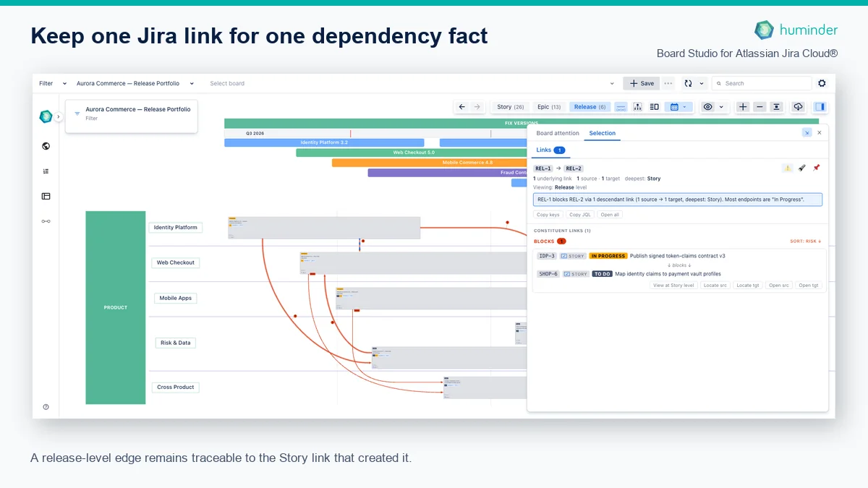Viewport: 868px width, 488px height.
Task: Expand the visibility options chevron
Action: pyautogui.click(x=721, y=107)
